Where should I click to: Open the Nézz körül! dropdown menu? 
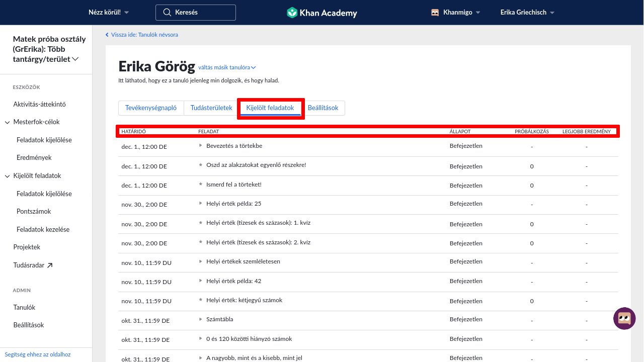point(109,13)
